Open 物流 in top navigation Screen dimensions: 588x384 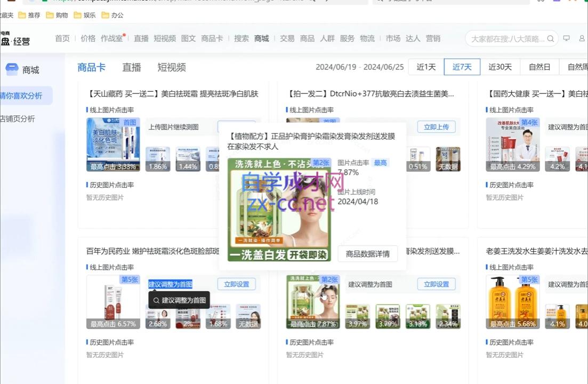(x=367, y=38)
